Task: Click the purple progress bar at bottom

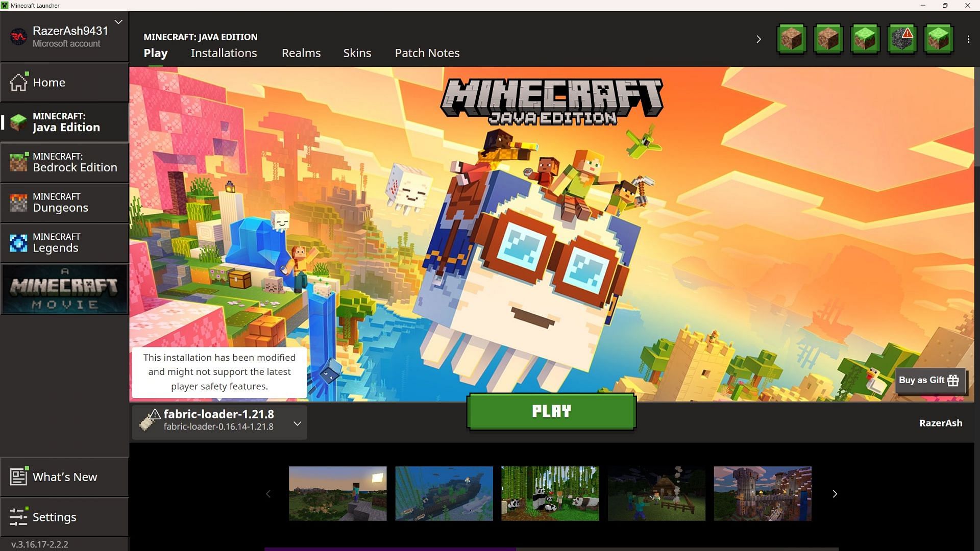Action: coord(390,549)
